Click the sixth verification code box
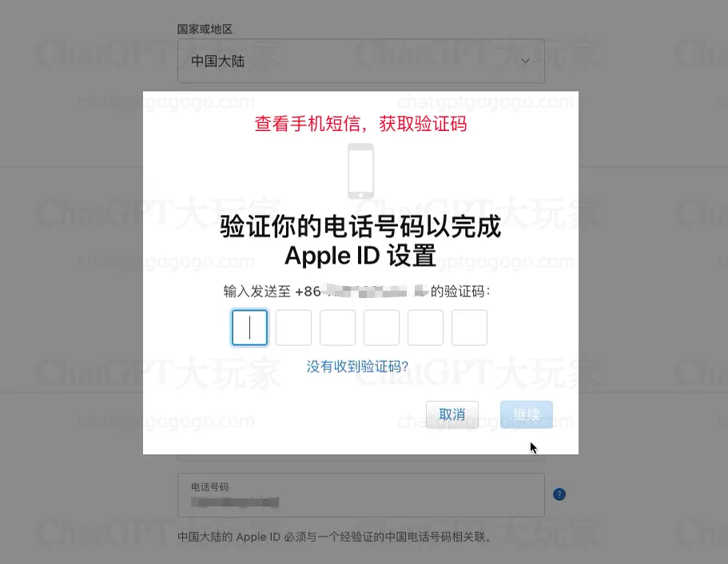Viewport: 728px width, 564px height. pyautogui.click(x=469, y=328)
